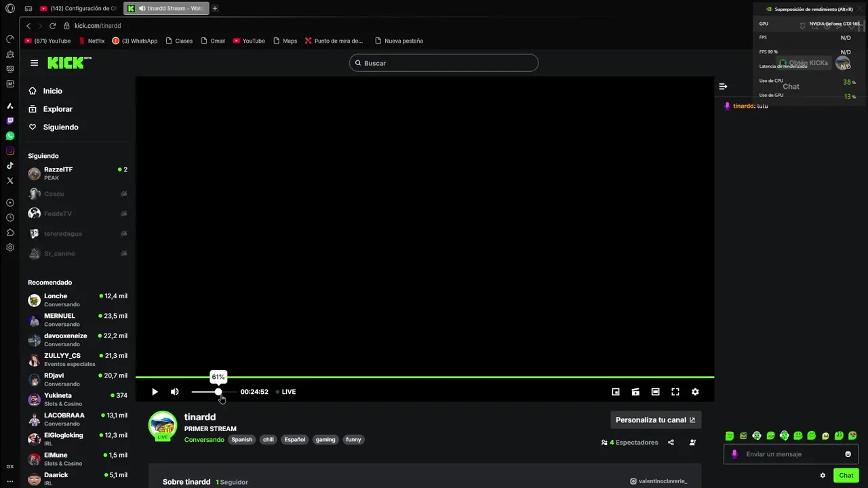Open RazzelTF followed channel
Screen dimensions: 868x488
pos(77,174)
